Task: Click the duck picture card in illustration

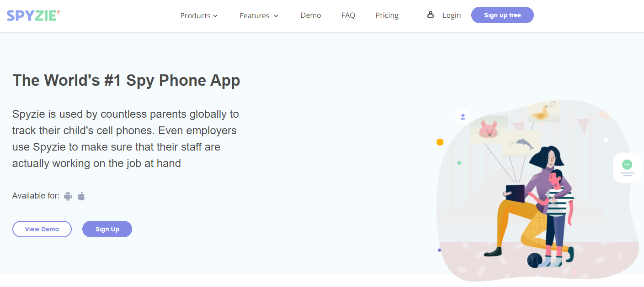Action: 544,111
